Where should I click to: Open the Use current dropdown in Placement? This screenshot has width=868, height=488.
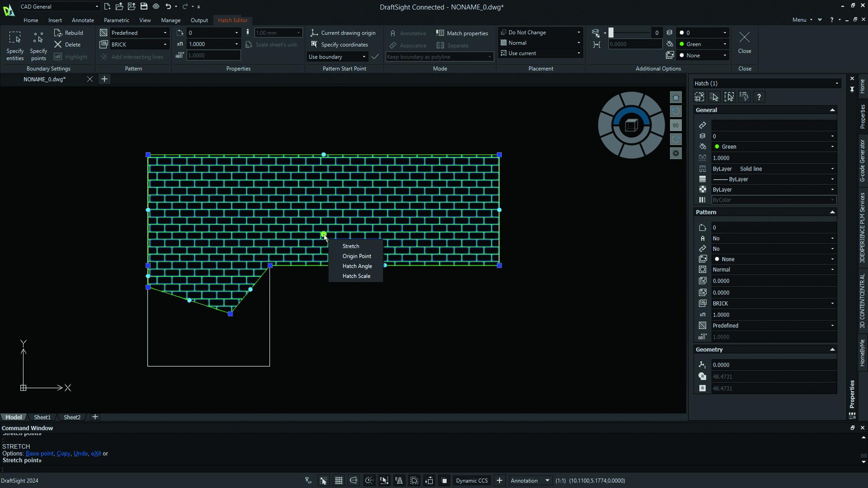tap(540, 53)
